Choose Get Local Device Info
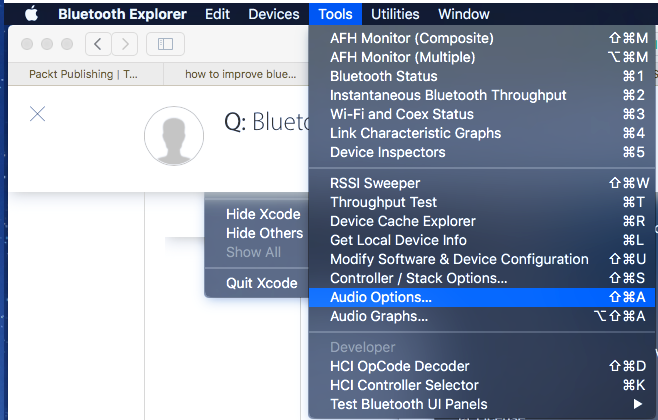Image resolution: width=658 pixels, height=420 pixels. tap(481, 240)
